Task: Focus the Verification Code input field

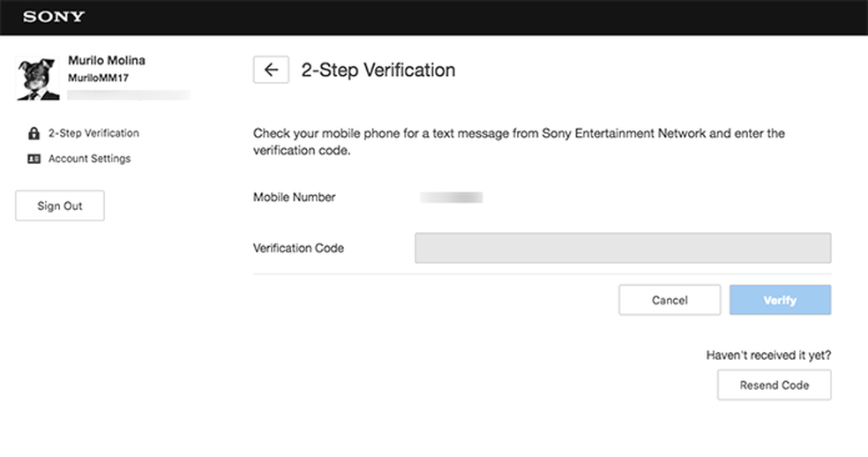Action: (x=623, y=248)
